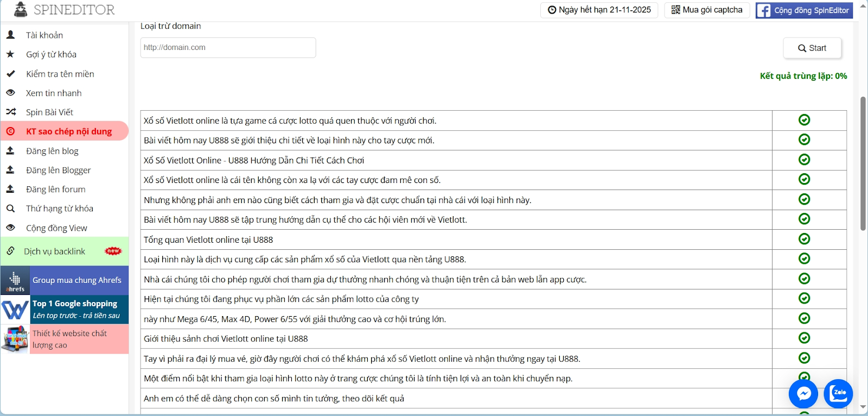868x416 pixels.
Task: Click the QR icon in Mua gói captcha
Action: pos(675,10)
